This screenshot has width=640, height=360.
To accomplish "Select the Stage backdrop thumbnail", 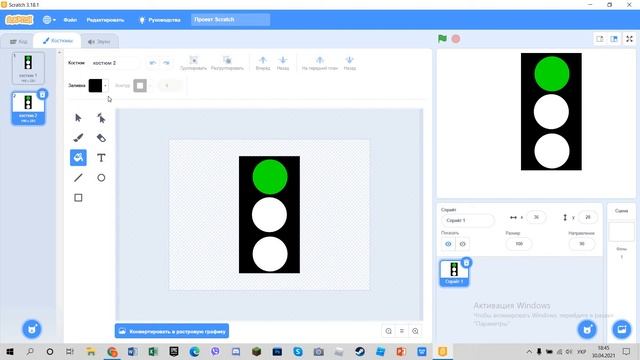I will pyautogui.click(x=621, y=231).
